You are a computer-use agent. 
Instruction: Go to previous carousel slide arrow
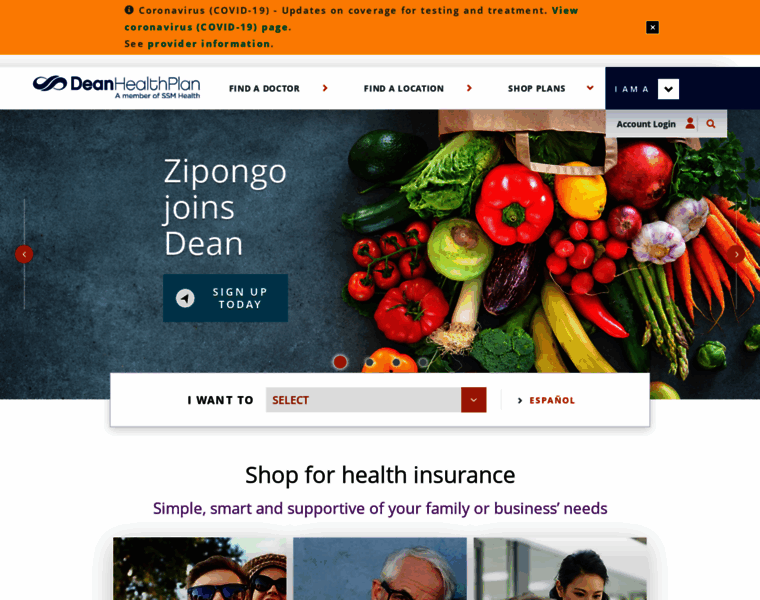tap(24, 254)
